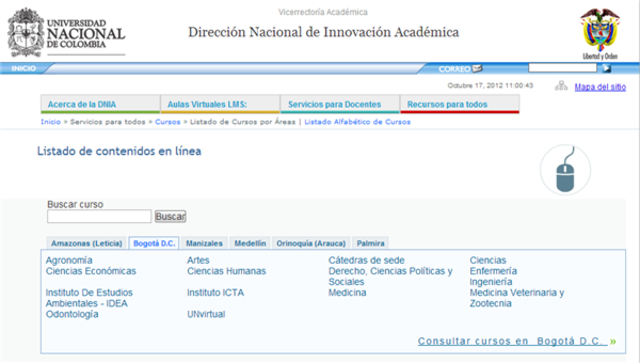Open the Ciencias Humanas area
This screenshot has height=363, width=640.
pos(227,271)
